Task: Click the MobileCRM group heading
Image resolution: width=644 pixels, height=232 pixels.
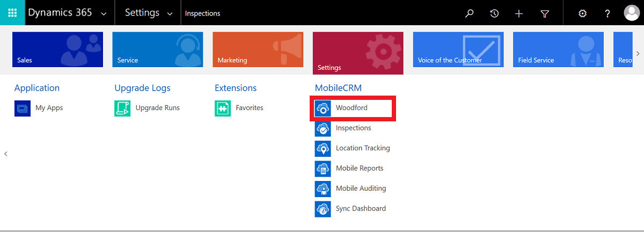Action: click(x=339, y=88)
